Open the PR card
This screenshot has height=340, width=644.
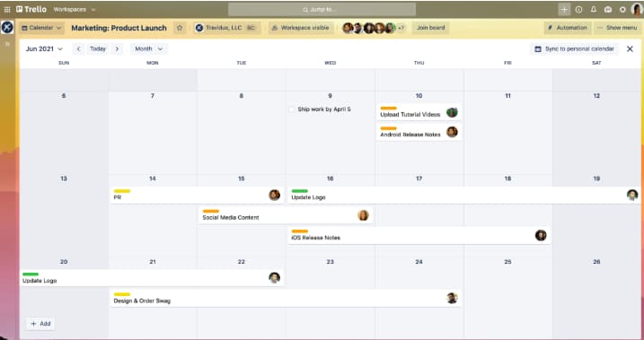197,196
